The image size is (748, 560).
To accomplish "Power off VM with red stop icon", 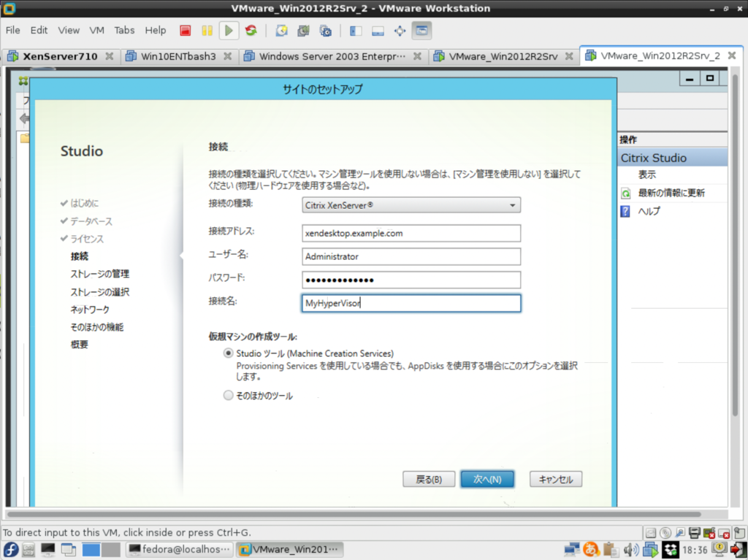I will point(185,31).
